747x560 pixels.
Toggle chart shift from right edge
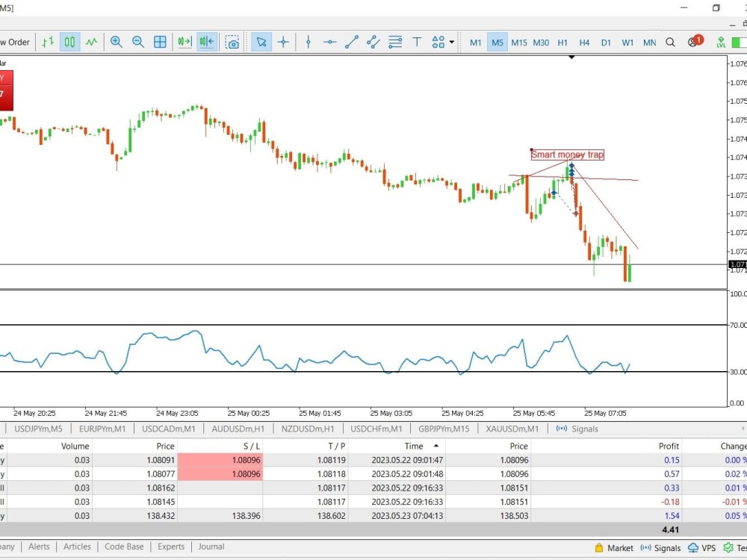pos(207,42)
